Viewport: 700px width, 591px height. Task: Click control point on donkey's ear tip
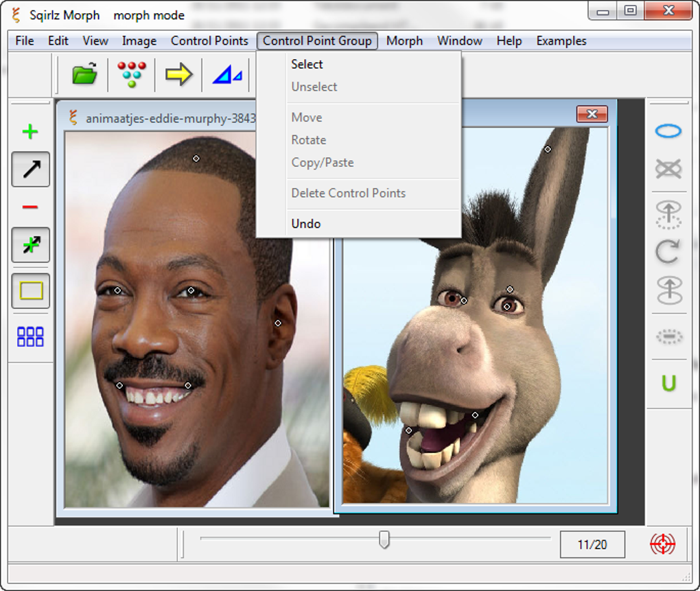click(548, 150)
